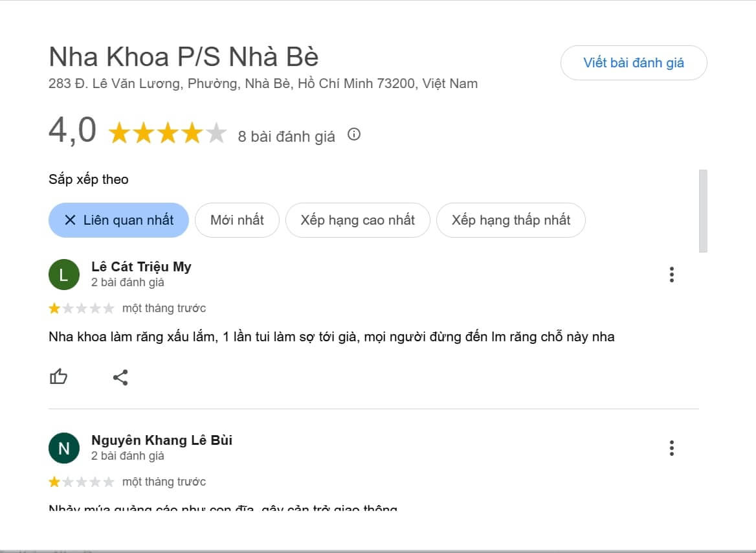The height and width of the screenshot is (553, 756).
Task: Select the Mới nhất sort option
Action: click(x=237, y=220)
